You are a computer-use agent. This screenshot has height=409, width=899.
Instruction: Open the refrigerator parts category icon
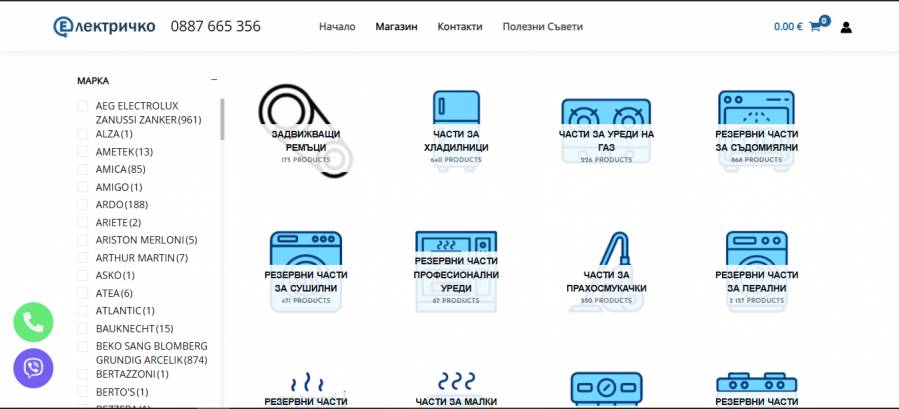(x=455, y=110)
